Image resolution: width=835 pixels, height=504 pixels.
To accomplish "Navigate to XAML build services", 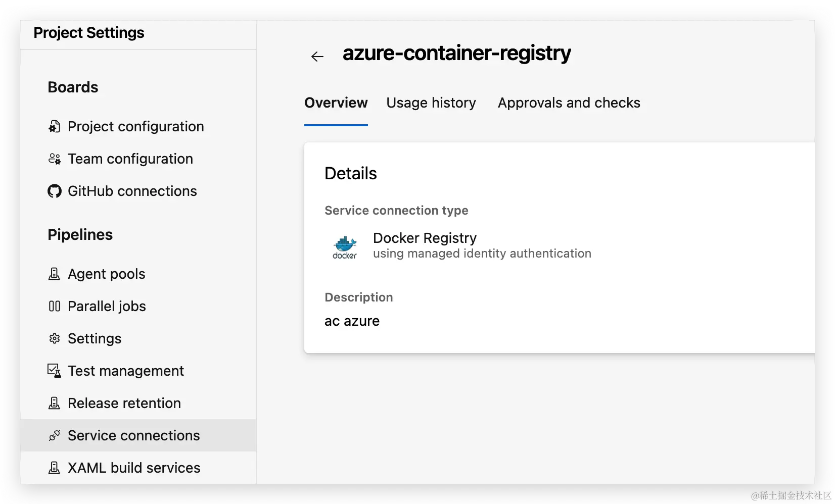I will [x=133, y=468].
